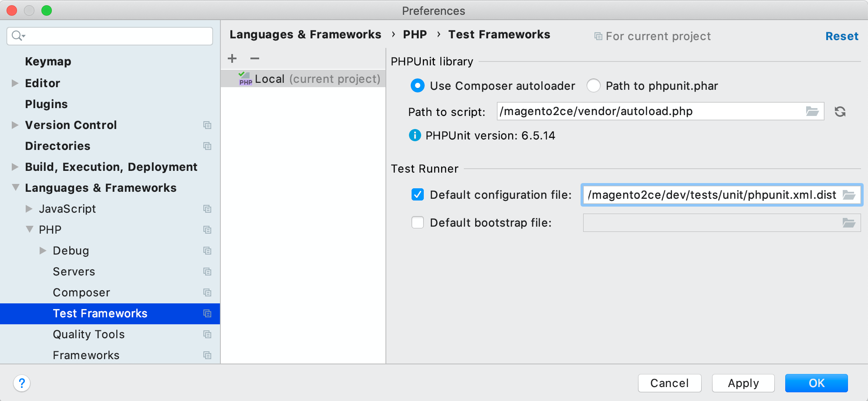Enable the Default bootstrap file checkbox
This screenshot has width=868, height=401.
point(417,222)
